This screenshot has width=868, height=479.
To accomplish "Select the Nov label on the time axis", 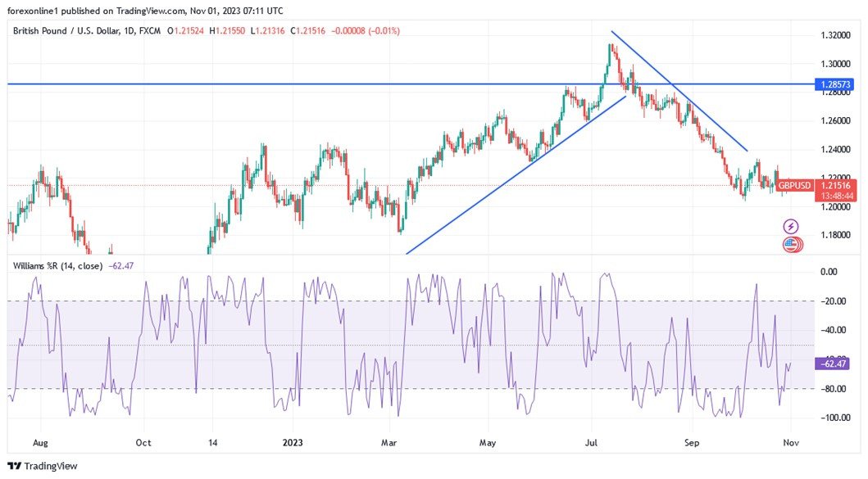I will pyautogui.click(x=790, y=442).
